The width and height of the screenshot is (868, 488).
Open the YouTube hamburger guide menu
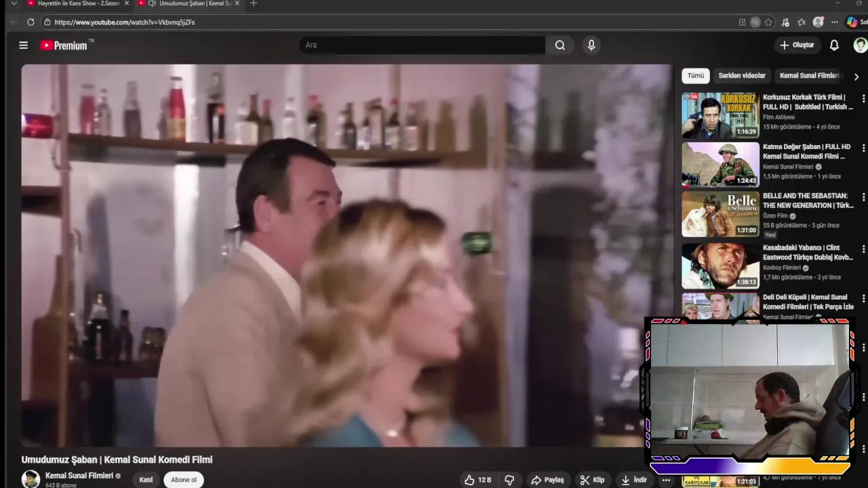pyautogui.click(x=24, y=45)
